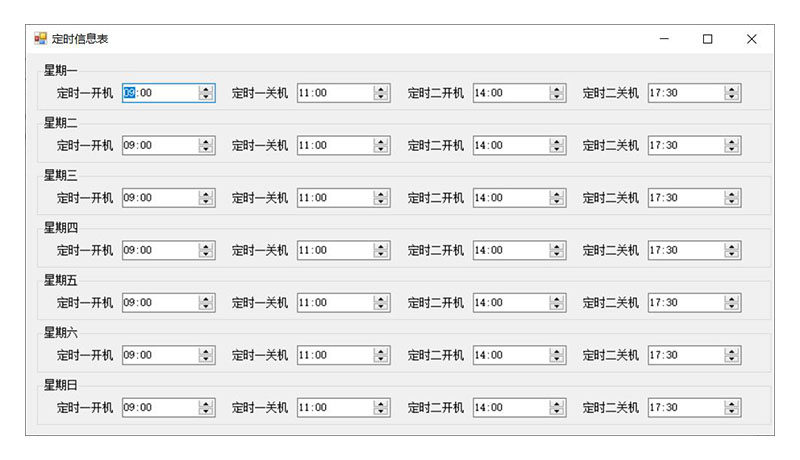Increase 星期五 定时一关机 time with up arrow

pyautogui.click(x=381, y=299)
